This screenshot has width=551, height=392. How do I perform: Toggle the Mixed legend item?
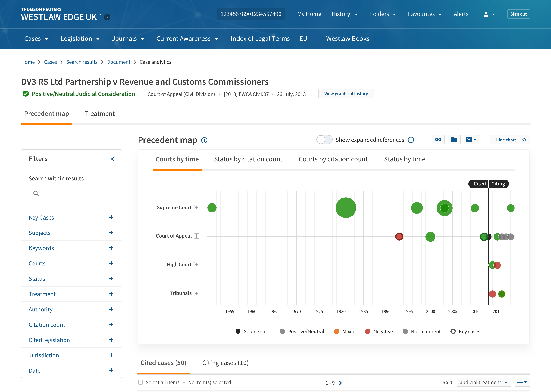(345, 331)
